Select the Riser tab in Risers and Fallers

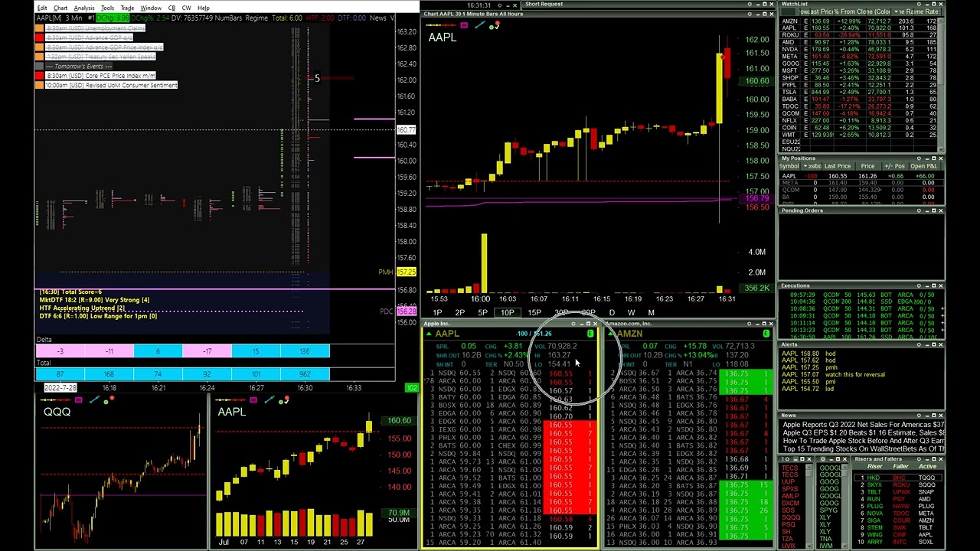(x=874, y=467)
